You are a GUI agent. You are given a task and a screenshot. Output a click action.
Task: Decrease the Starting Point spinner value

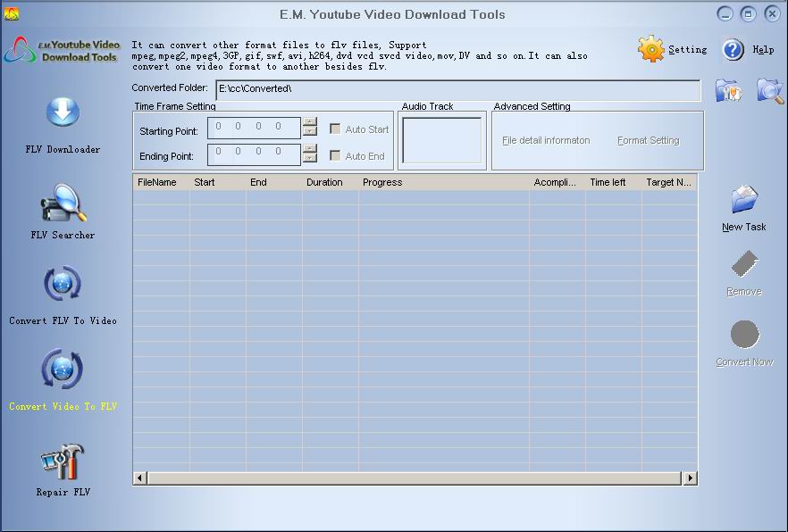tap(310, 131)
